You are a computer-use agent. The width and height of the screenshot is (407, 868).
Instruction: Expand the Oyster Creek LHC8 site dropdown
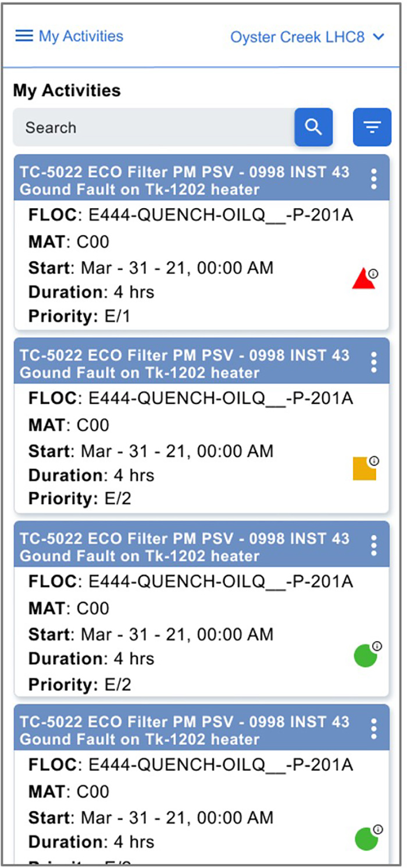(298, 37)
